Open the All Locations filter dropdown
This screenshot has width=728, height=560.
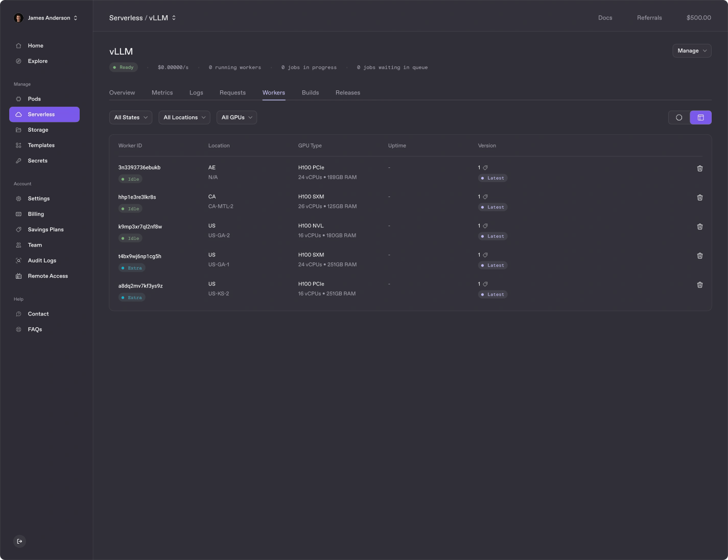point(184,117)
